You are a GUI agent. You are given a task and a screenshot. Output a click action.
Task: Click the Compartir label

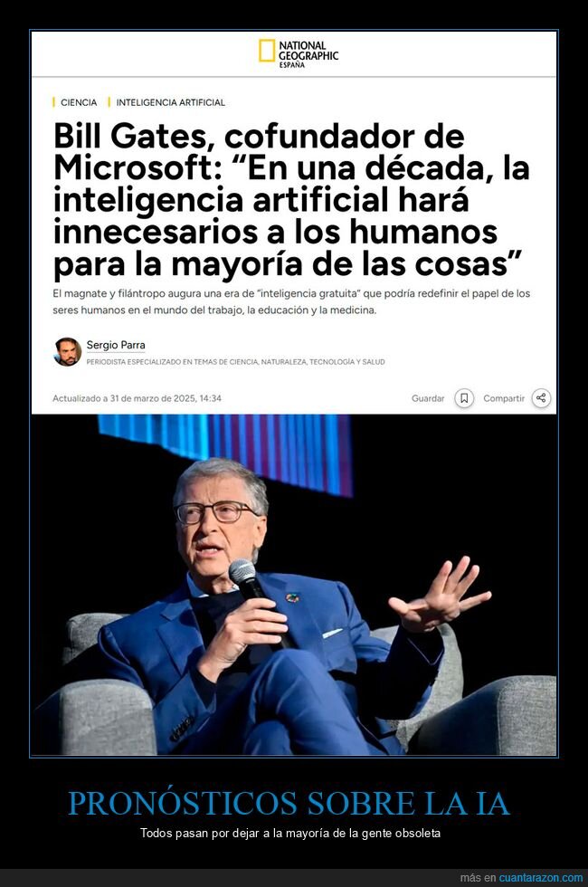click(504, 398)
